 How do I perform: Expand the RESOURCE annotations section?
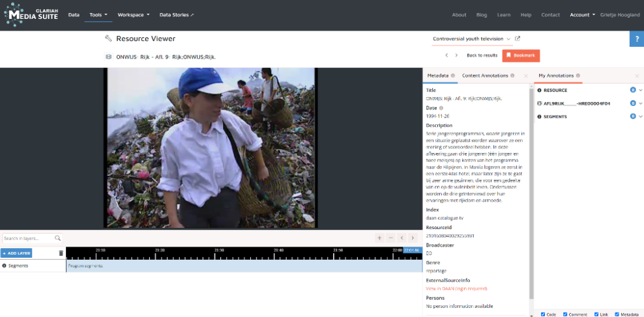pos(640,90)
